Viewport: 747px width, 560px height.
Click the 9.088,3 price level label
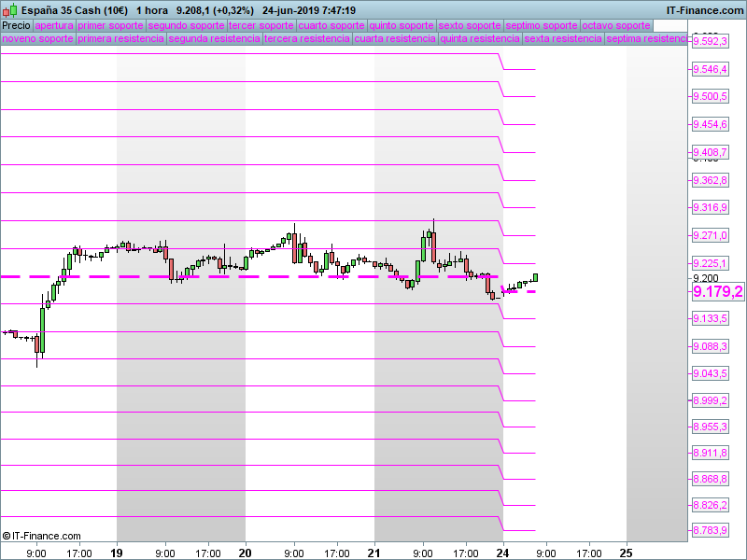click(x=710, y=346)
